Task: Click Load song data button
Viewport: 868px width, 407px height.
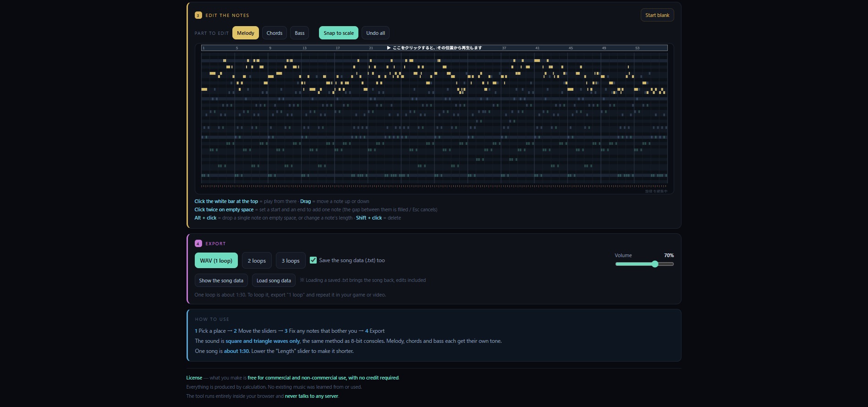Action: click(274, 280)
